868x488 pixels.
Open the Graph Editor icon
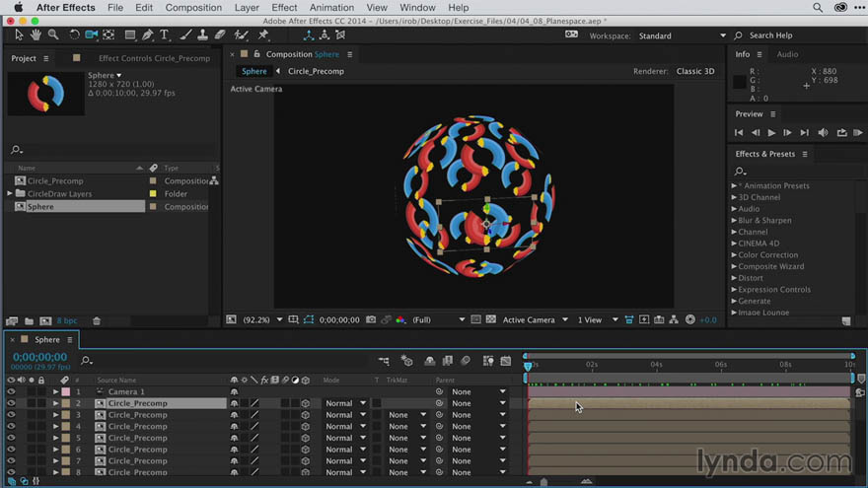click(505, 361)
